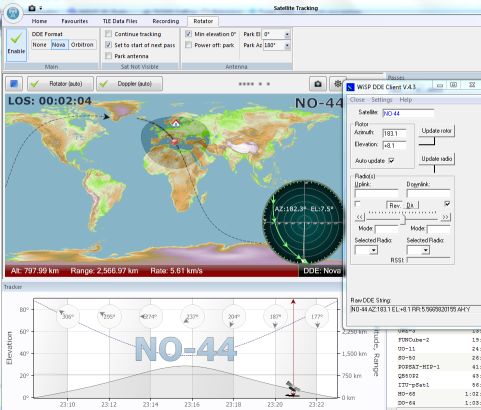Click the home station marker on the map
The height and width of the screenshot is (410, 481).
tap(175, 123)
